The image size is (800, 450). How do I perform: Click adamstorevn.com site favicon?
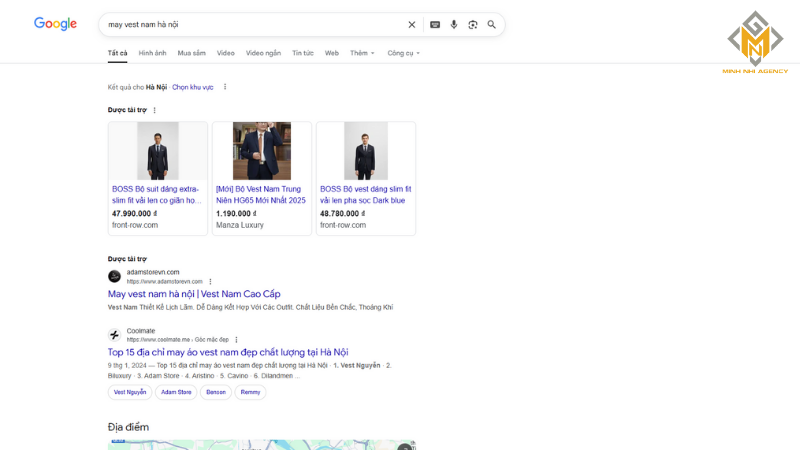click(x=114, y=277)
